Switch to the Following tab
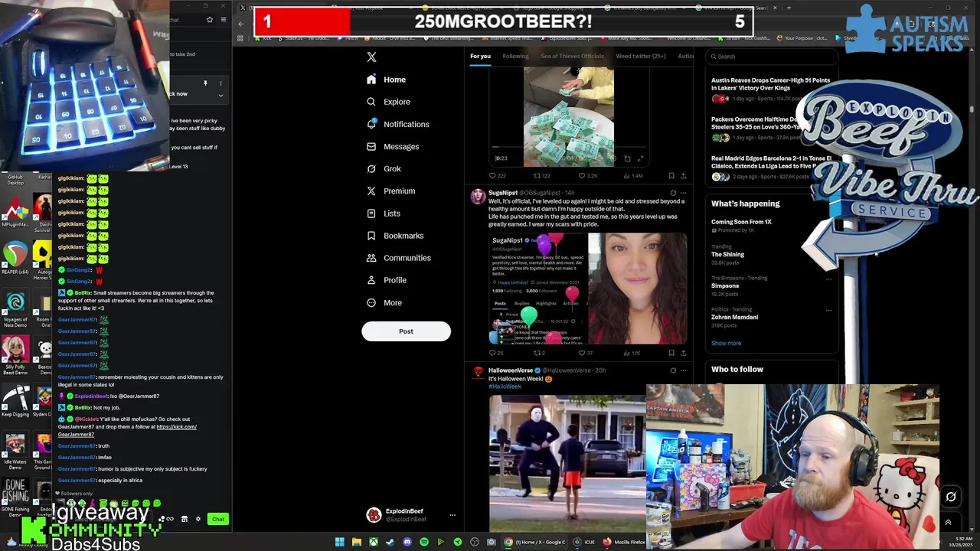980x551 pixels. pyautogui.click(x=515, y=56)
